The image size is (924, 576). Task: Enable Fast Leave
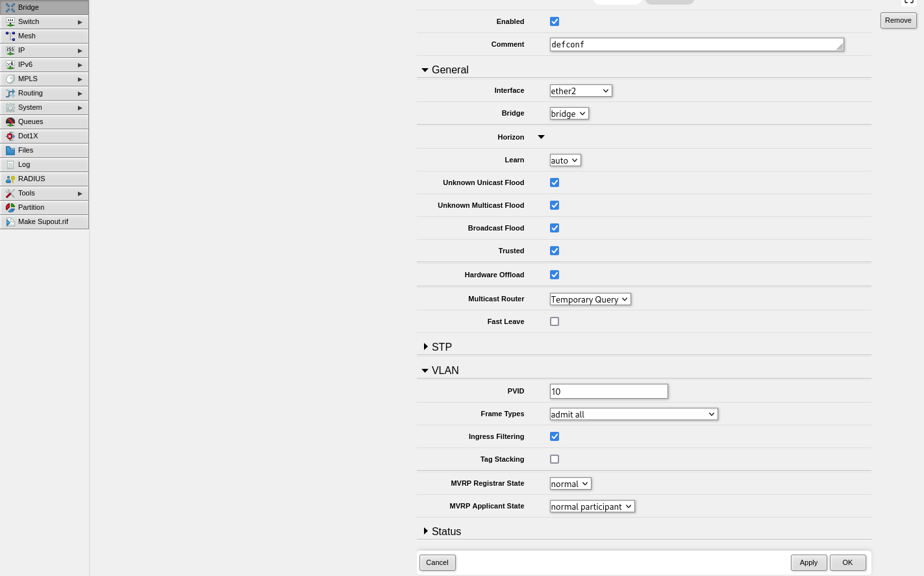pos(555,321)
